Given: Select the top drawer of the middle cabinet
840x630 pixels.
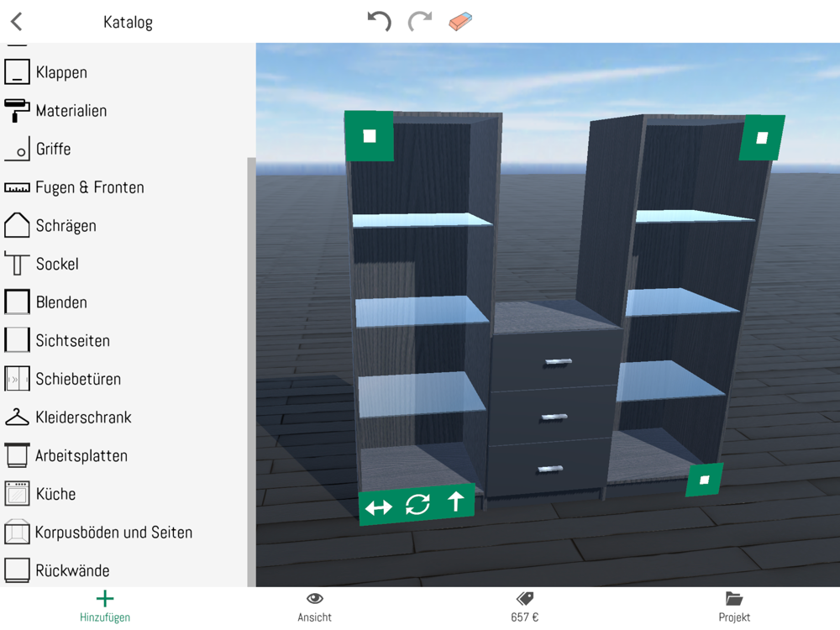Looking at the screenshot, I should pyautogui.click(x=557, y=361).
